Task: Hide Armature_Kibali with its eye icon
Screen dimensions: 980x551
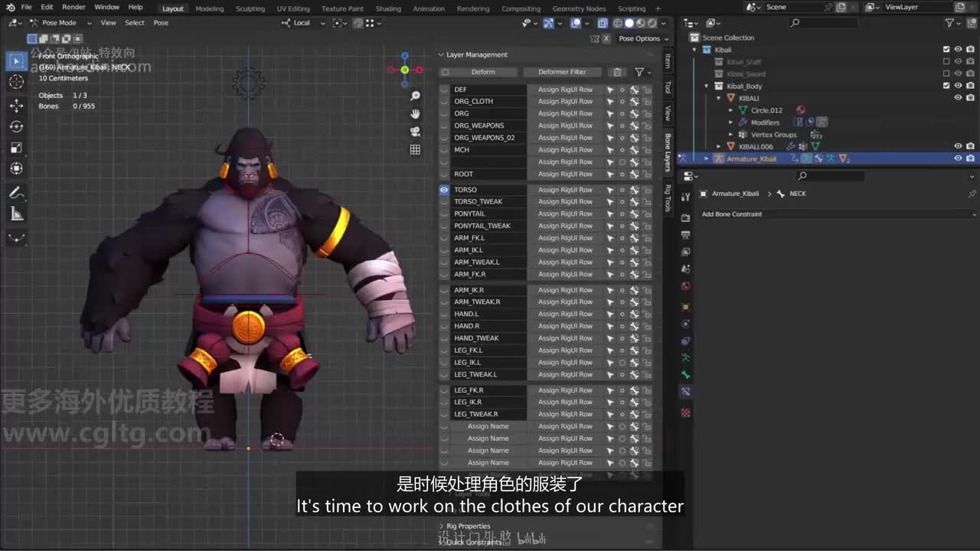Action: pos(958,158)
